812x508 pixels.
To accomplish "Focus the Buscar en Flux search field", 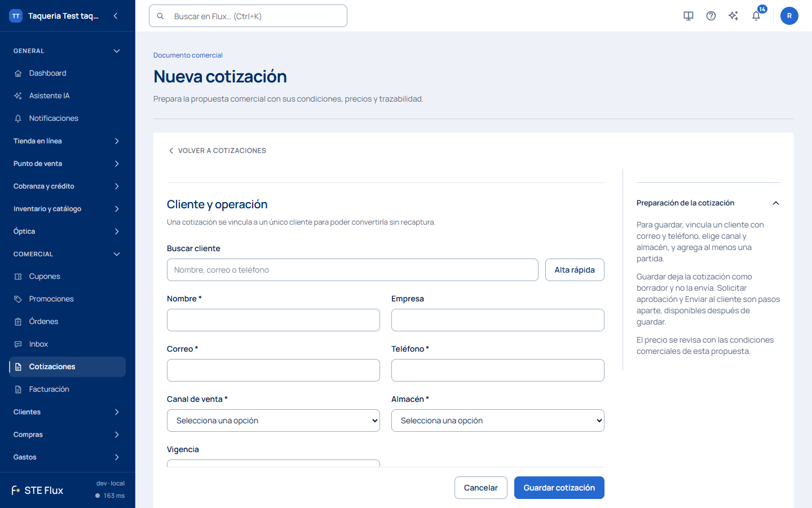I will (248, 16).
